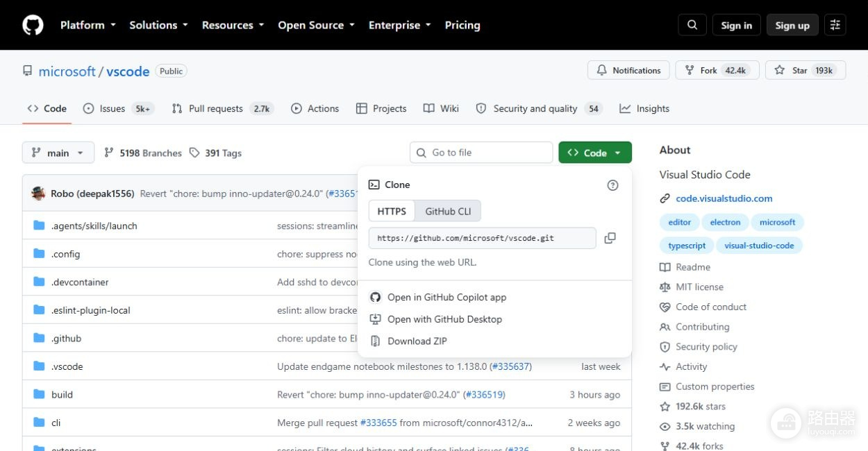Open commit link #335637
The width and height of the screenshot is (868, 451).
point(511,366)
